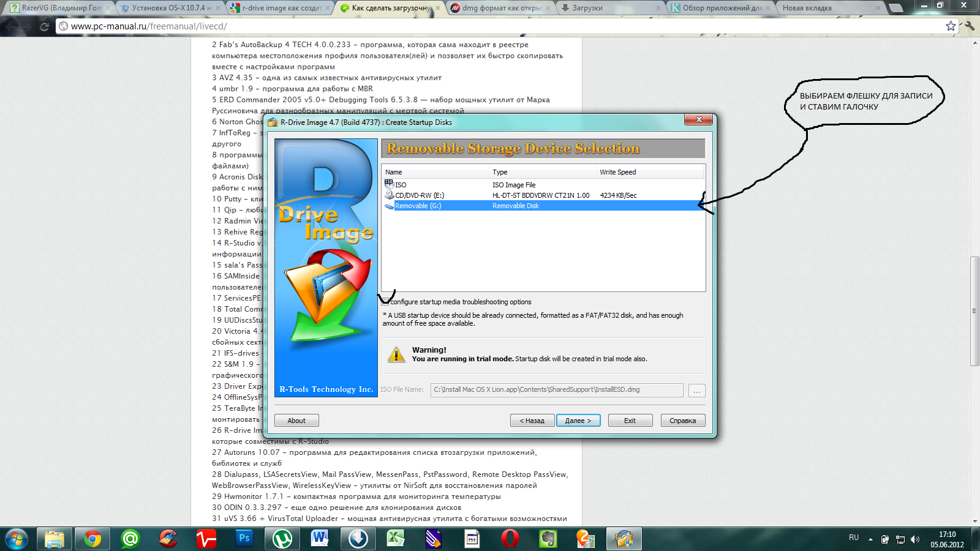Open Chrome's wrench settings menu

(969, 26)
